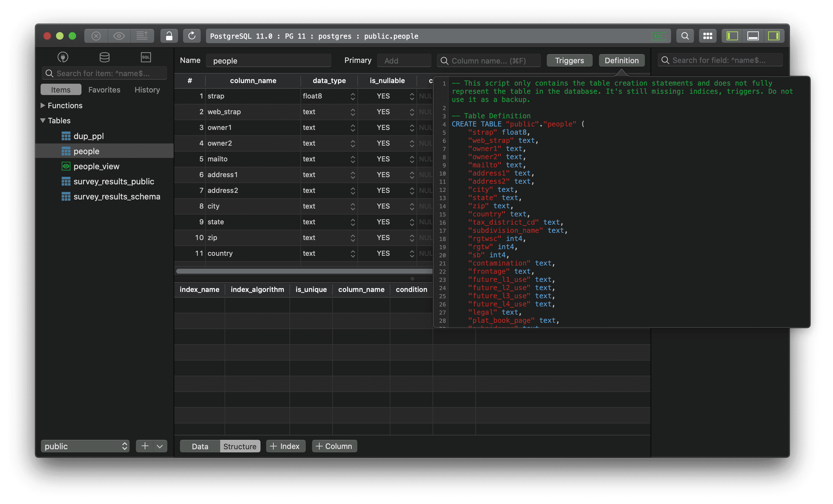Click the plus new item button in sidebar
This screenshot has width=833, height=504.
click(145, 446)
